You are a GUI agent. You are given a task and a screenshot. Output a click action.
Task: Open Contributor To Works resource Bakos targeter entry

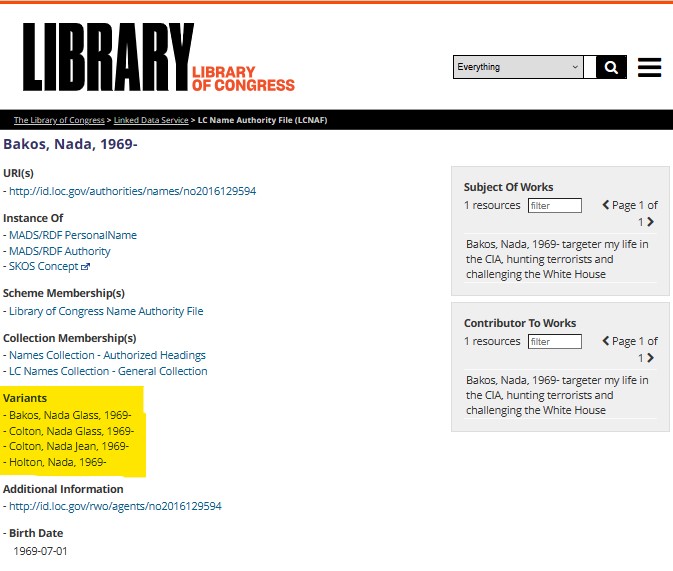click(557, 395)
